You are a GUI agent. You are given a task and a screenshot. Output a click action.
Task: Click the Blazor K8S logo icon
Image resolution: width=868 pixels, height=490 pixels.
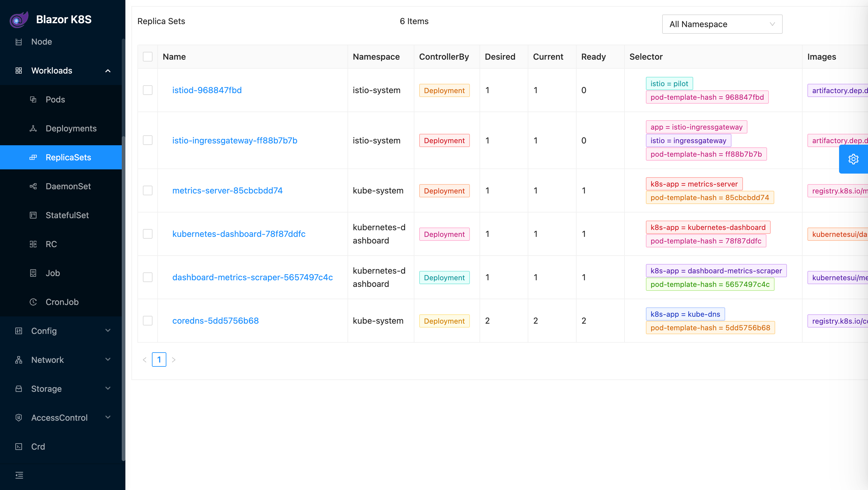click(19, 19)
